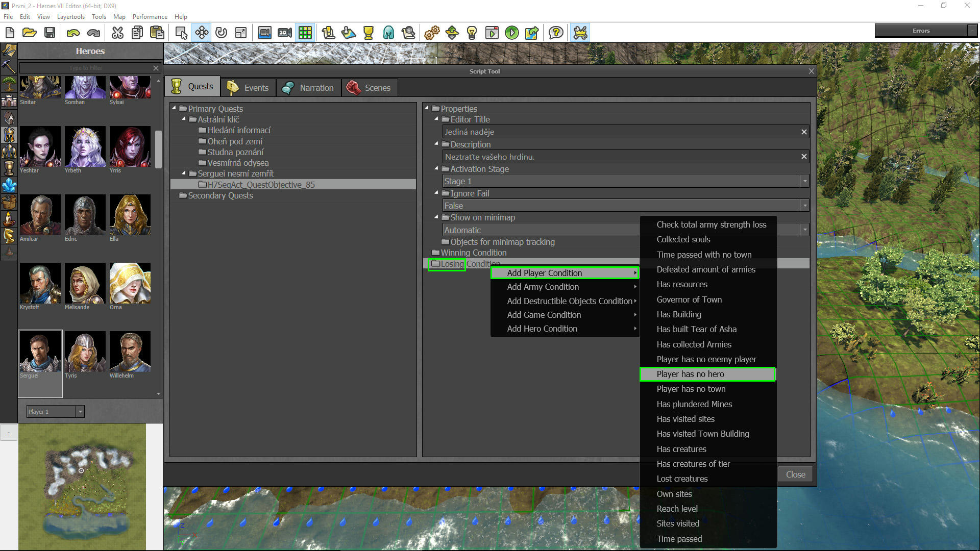Image resolution: width=980 pixels, height=551 pixels.
Task: Switch to the 2D camera view
Action: pyautogui.click(x=285, y=33)
